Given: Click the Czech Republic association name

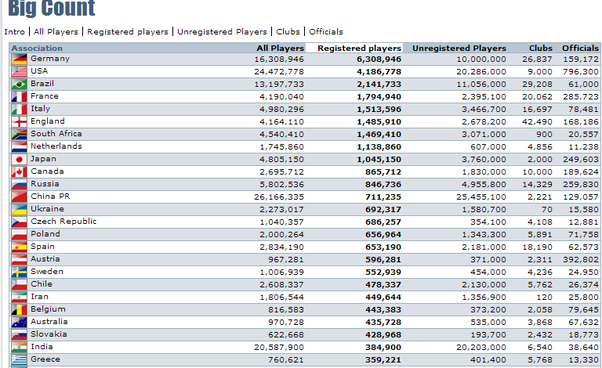Looking at the screenshot, I should 63,221.
